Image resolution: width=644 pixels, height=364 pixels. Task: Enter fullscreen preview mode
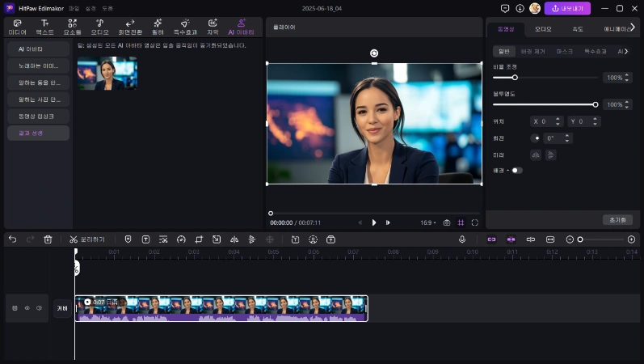pyautogui.click(x=475, y=222)
